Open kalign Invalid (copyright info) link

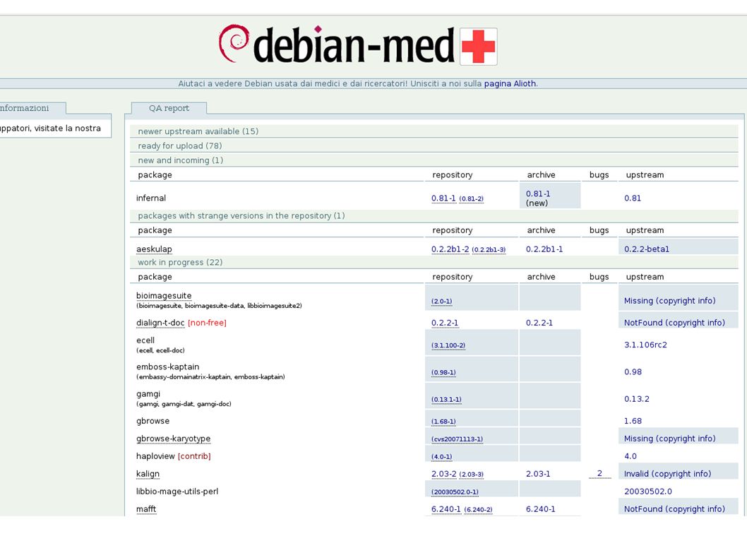click(x=667, y=474)
